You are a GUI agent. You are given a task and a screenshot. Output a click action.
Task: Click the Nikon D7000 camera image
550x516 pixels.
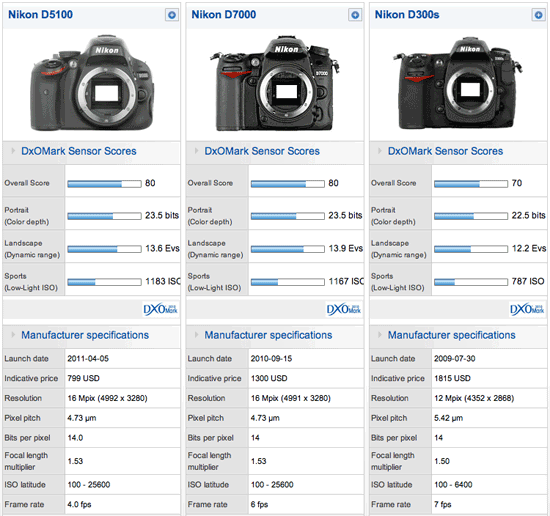tap(275, 83)
